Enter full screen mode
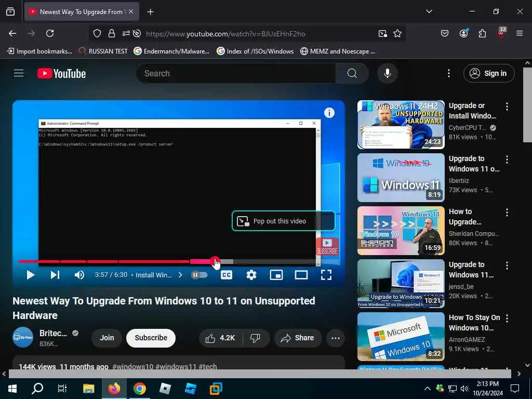 coord(326,275)
